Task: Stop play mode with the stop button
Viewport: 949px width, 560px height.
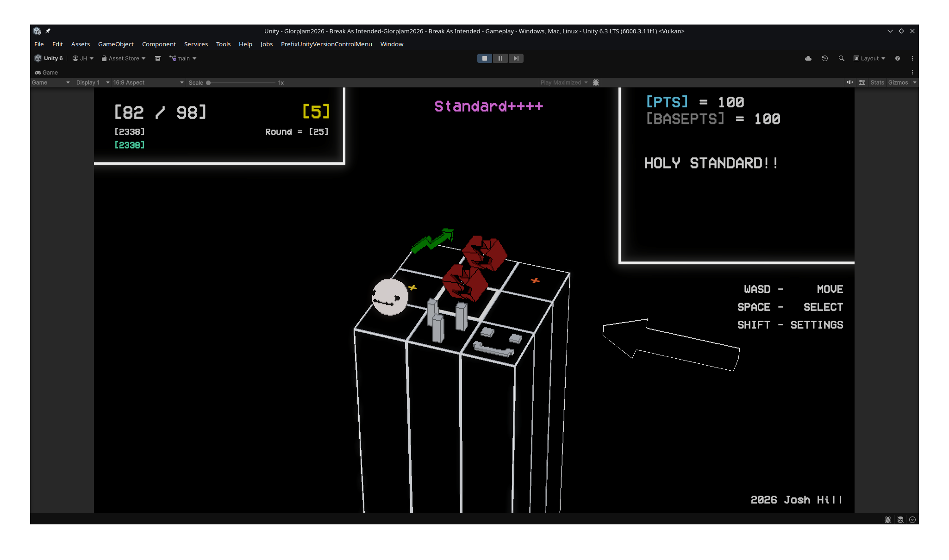Action: pyautogui.click(x=484, y=58)
